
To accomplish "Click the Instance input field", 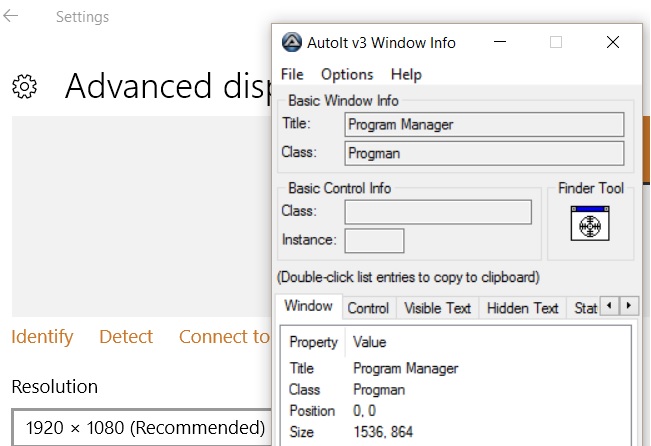I will (374, 241).
